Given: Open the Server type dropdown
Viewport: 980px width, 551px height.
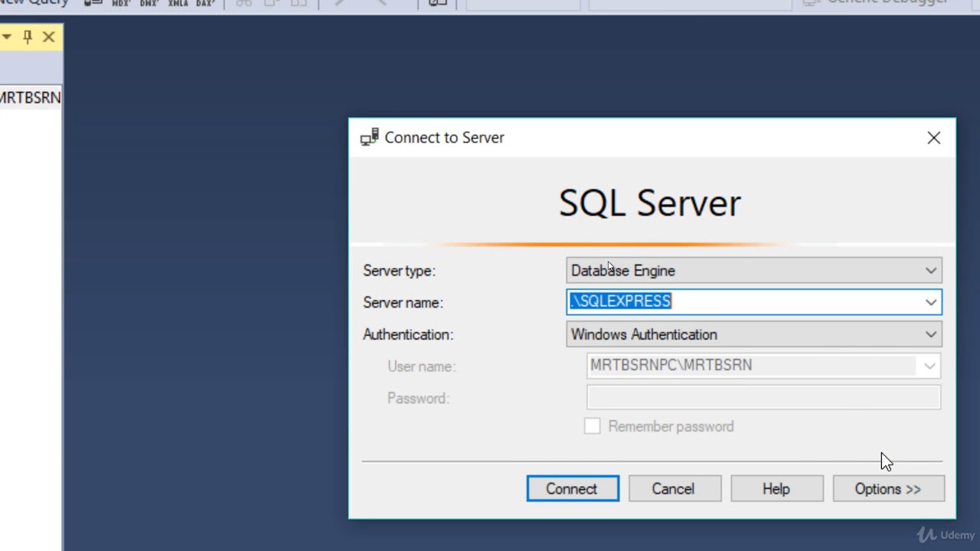Looking at the screenshot, I should click(753, 271).
